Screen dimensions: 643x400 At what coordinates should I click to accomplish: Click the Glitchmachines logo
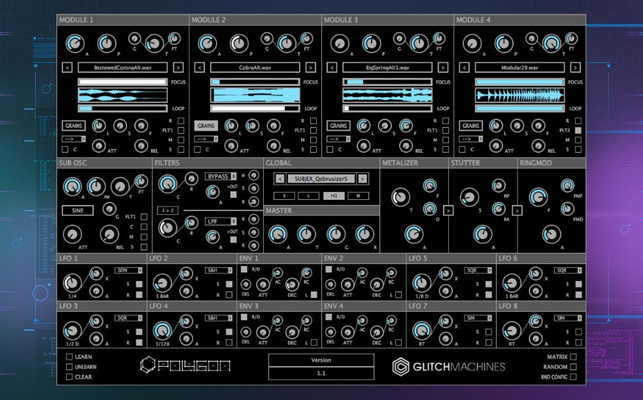click(x=449, y=367)
